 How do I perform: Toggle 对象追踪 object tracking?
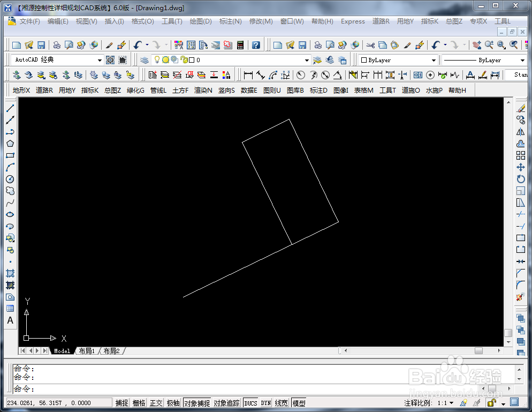(x=226, y=403)
